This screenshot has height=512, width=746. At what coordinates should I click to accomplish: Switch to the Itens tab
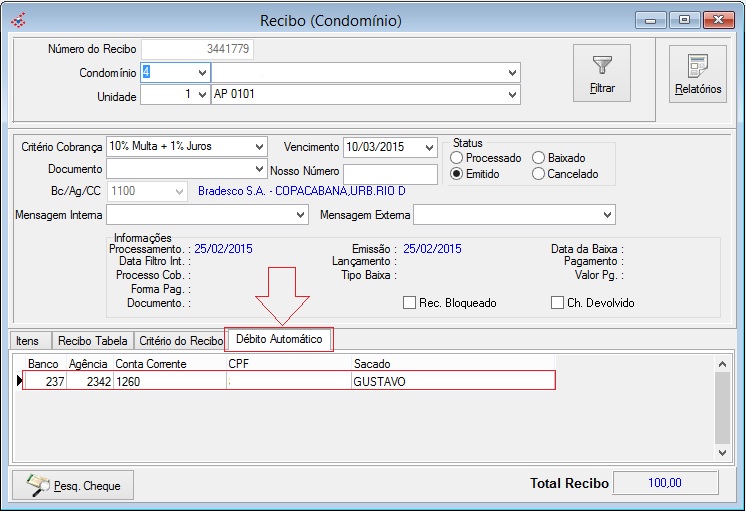point(27,340)
